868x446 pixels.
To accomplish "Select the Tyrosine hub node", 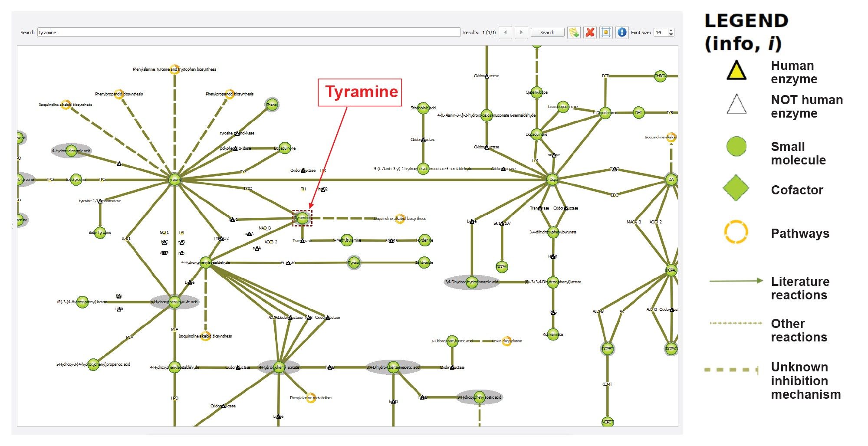I will point(174,180).
